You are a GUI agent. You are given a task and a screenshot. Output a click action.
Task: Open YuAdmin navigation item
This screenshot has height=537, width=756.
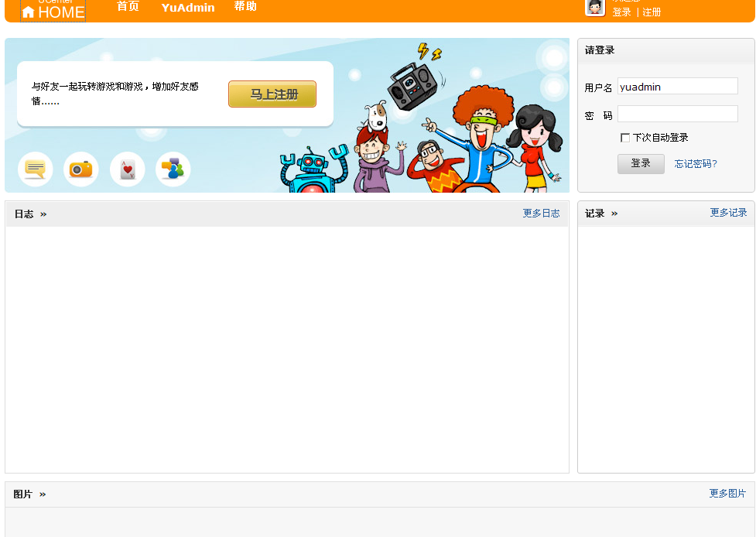click(188, 7)
